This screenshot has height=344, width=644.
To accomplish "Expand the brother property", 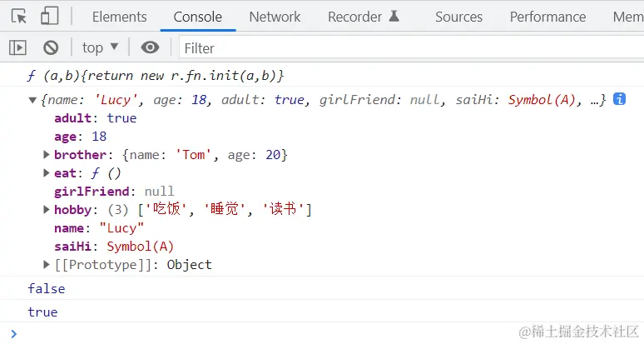I will [47, 155].
